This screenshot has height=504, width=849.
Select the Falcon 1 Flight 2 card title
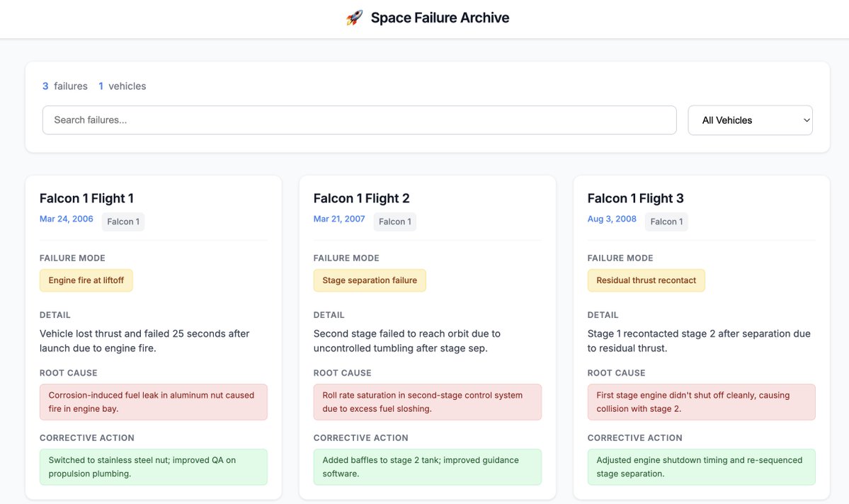point(362,199)
